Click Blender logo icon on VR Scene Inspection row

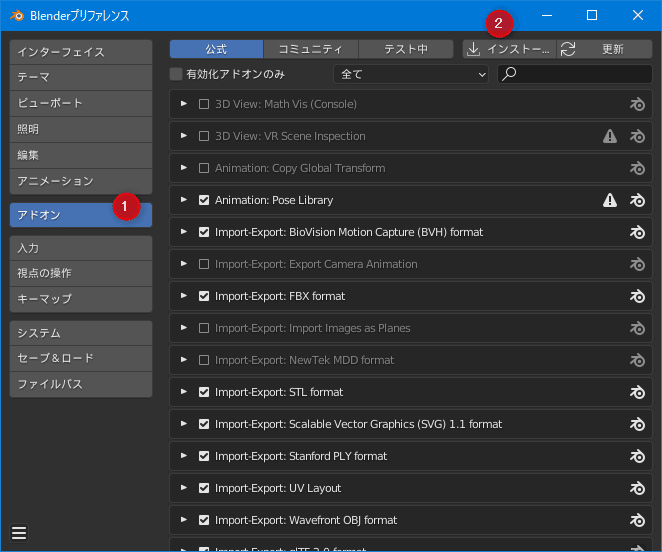637,136
